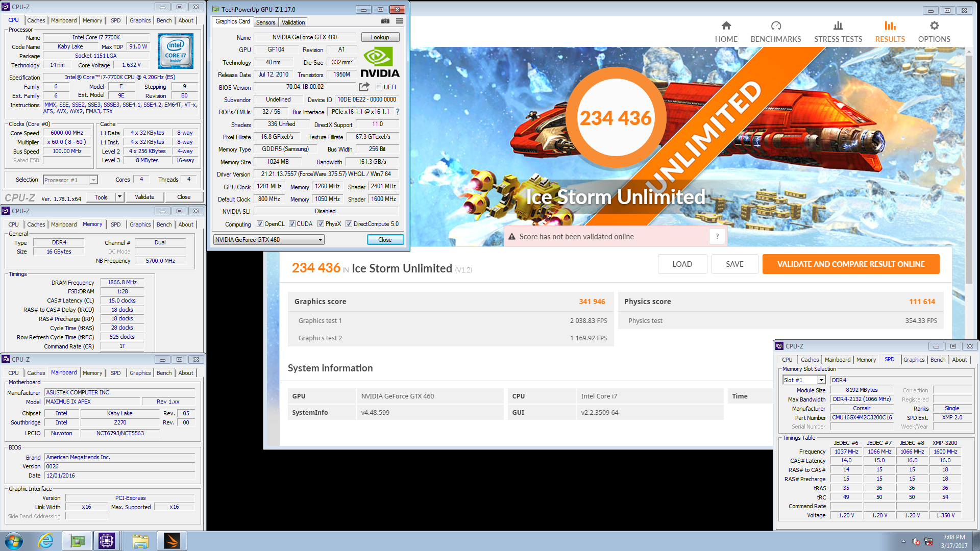Click the network tray icon
This screenshot has height=551, width=980.
pos(928,541)
